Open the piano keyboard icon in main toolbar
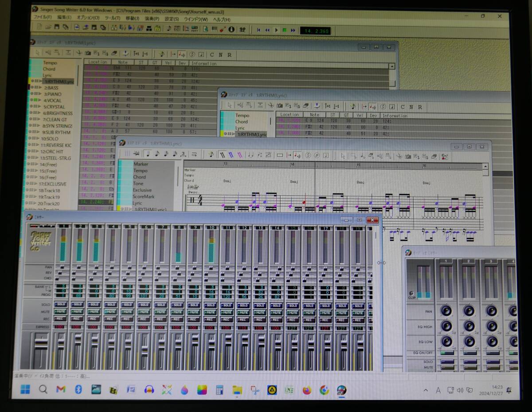Image resolution: width=532 pixels, height=412 pixels. point(214,29)
